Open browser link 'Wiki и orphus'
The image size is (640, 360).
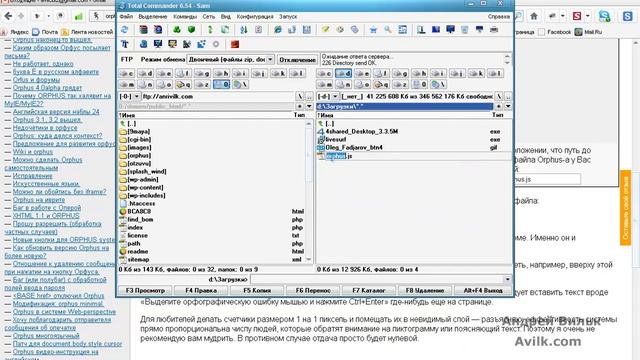click(33, 152)
